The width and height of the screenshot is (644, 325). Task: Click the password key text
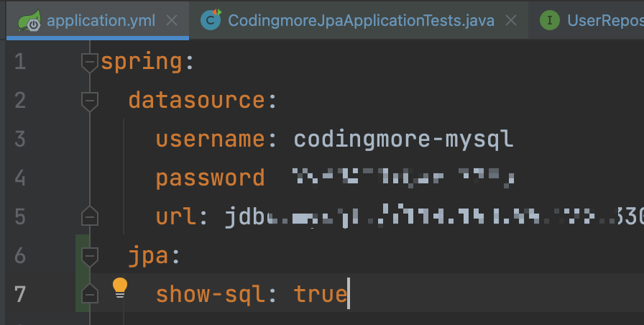[x=211, y=178]
